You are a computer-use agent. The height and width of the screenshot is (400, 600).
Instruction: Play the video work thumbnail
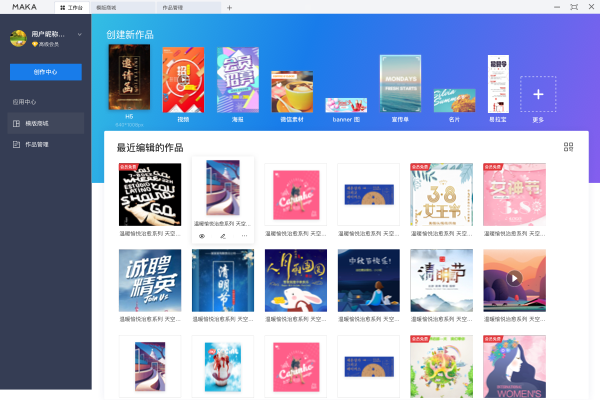pyautogui.click(x=514, y=279)
